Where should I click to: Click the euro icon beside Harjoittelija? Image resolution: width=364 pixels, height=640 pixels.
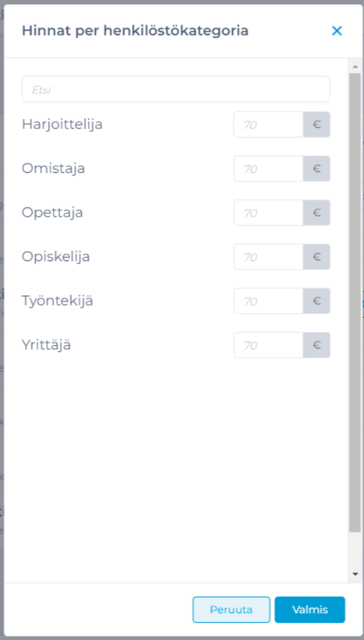(x=317, y=124)
